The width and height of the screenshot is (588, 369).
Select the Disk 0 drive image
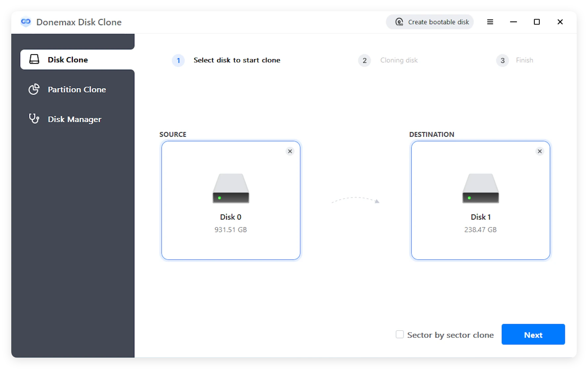click(x=231, y=188)
